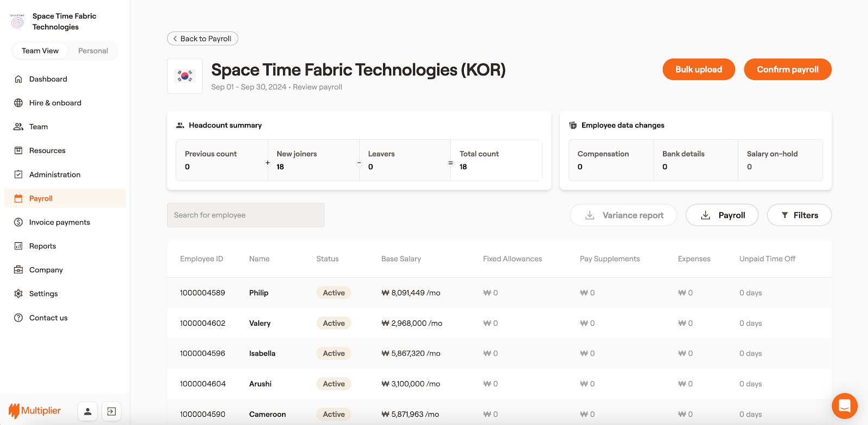Click in Search for employee field

point(246,215)
